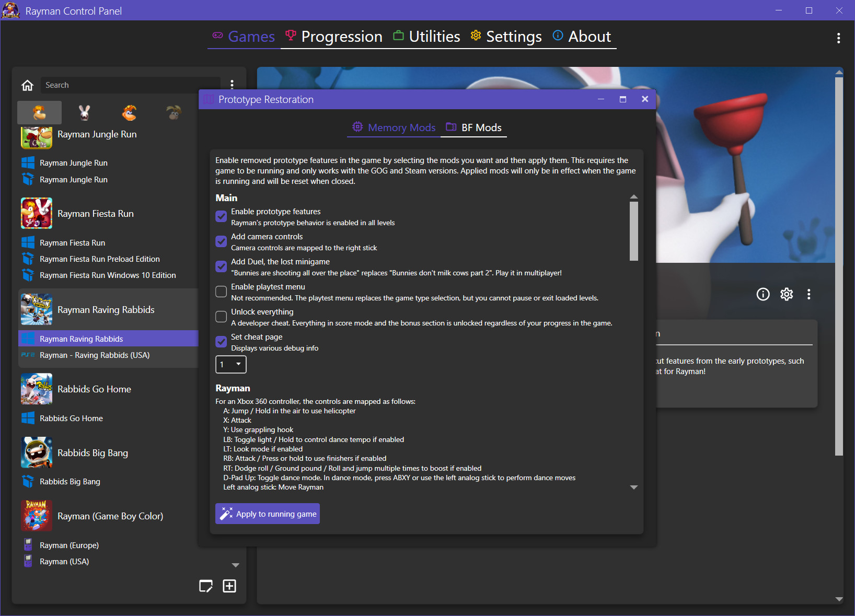Open game info on the Raving Rabbids banner
Screen dimensions: 855x616
coord(763,294)
